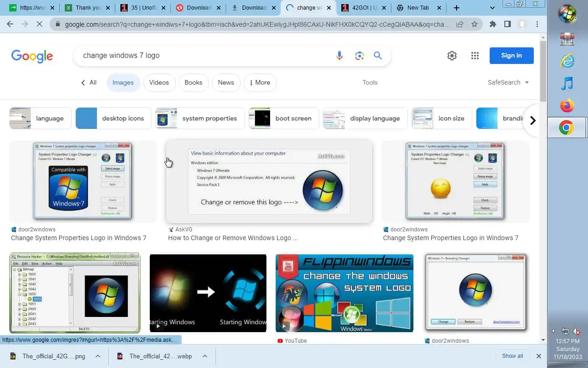Click the muted volume tray icon
588x368 pixels.
[x=577, y=331]
